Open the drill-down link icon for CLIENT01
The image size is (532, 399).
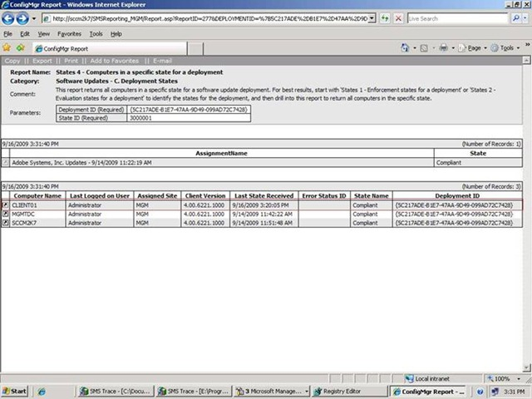pyautogui.click(x=5, y=204)
